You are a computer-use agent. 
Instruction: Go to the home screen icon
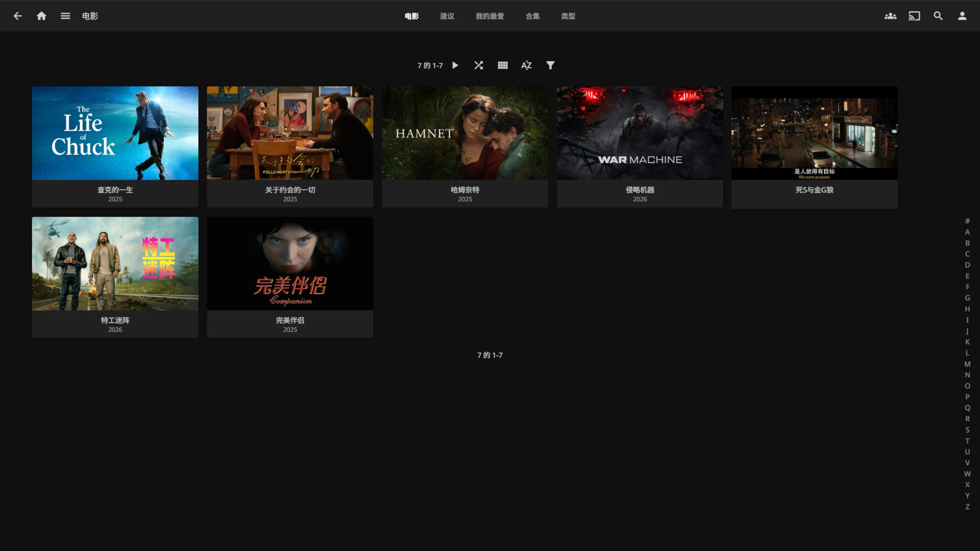point(41,16)
